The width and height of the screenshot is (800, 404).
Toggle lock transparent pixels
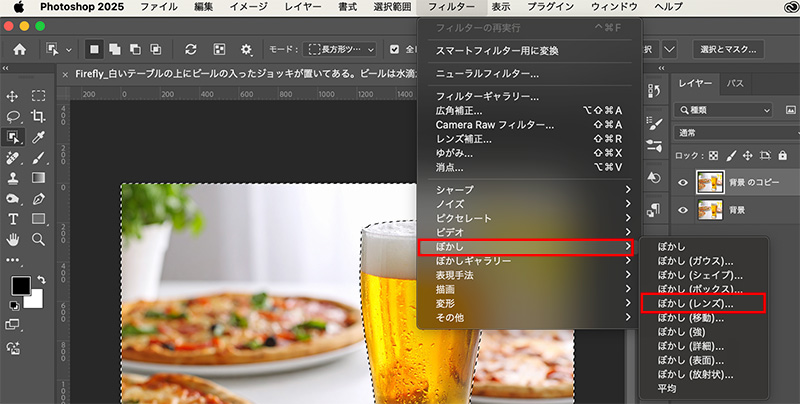point(713,156)
